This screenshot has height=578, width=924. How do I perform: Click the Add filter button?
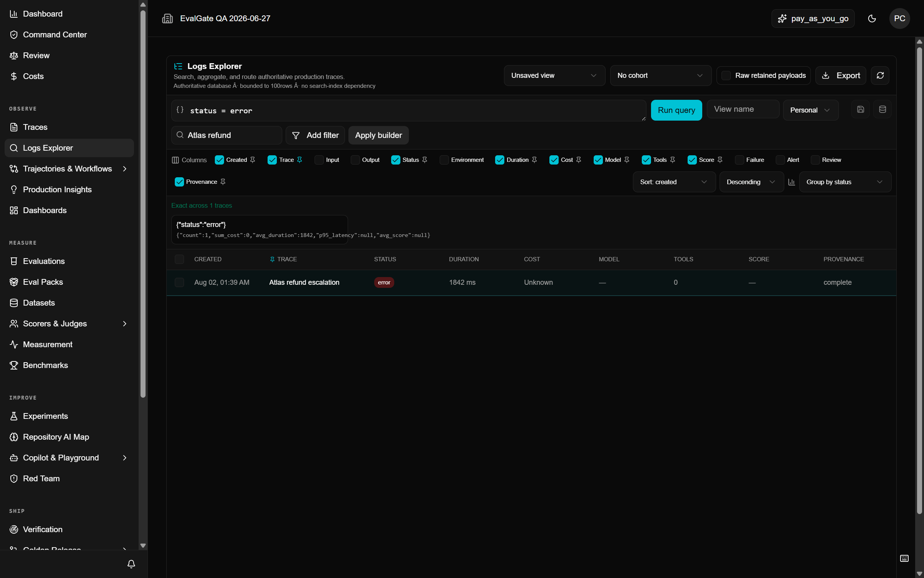pos(315,135)
